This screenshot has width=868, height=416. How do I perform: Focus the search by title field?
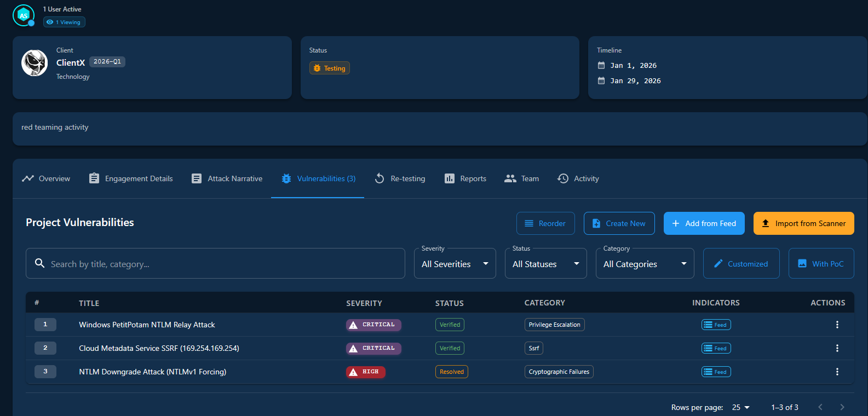pos(215,263)
